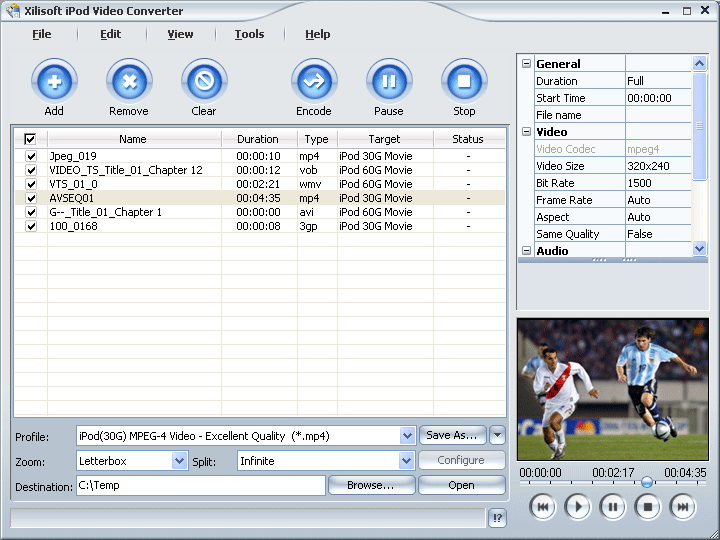Screen dimensions: 720x540
Task: Open the arrow menu beside Save As
Action: point(497,435)
